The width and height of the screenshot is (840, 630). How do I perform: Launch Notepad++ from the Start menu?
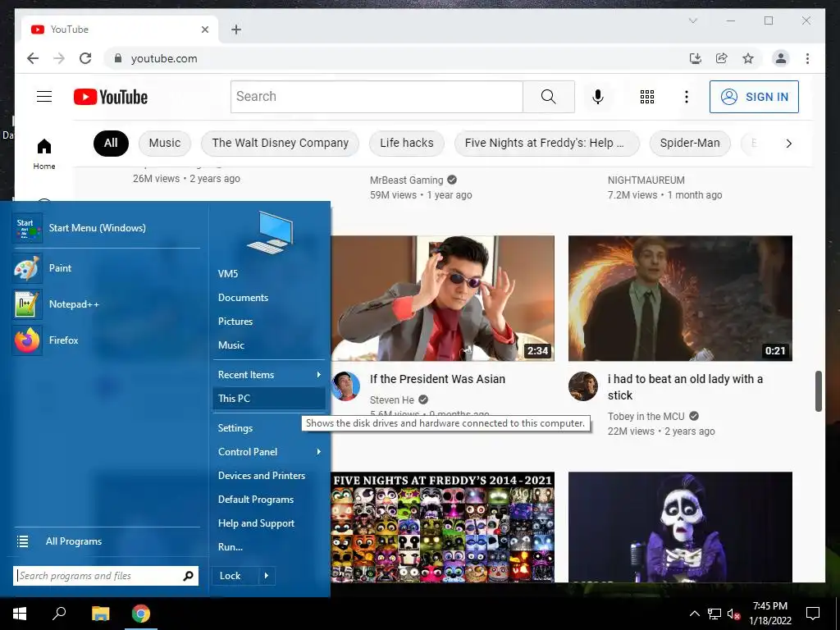106,304
